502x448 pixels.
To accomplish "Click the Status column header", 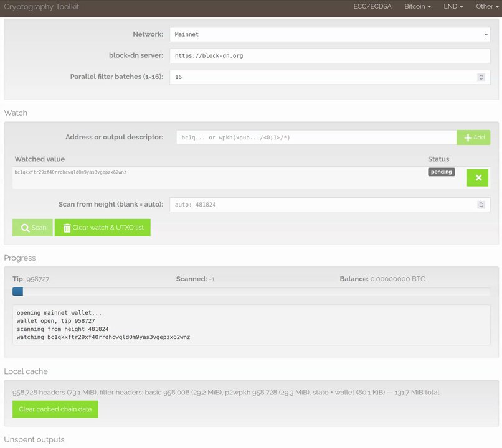I will click(438, 159).
